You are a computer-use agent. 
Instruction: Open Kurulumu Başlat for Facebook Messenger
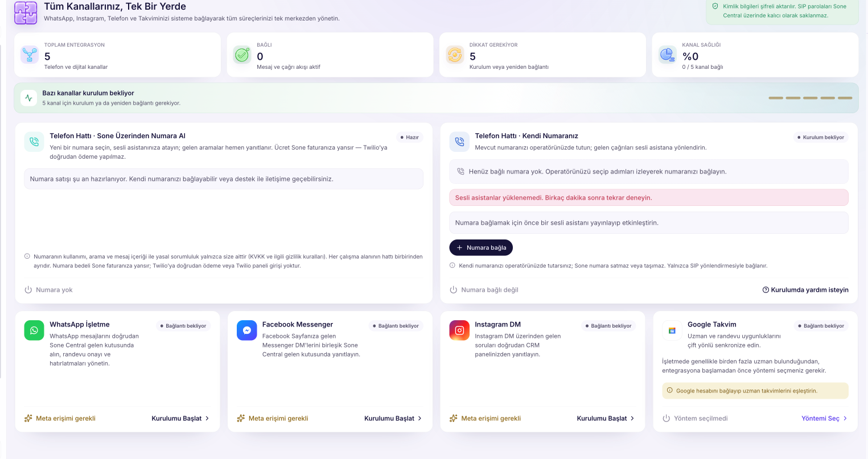pos(393,418)
